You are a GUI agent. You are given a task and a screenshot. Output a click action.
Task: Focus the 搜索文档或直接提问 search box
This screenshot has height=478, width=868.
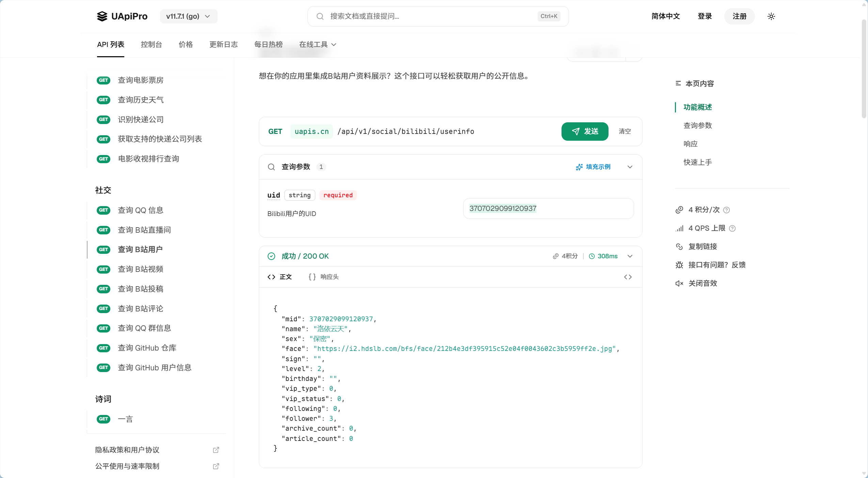(438, 16)
